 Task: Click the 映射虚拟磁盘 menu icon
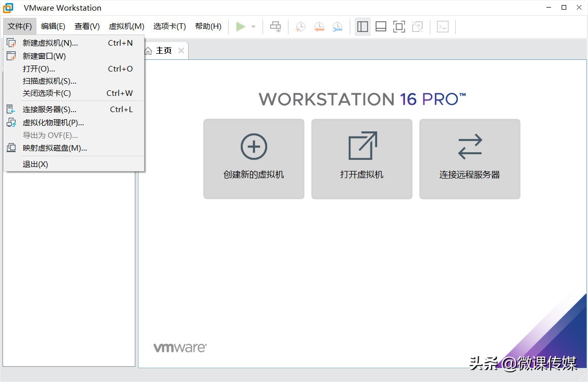[11, 148]
